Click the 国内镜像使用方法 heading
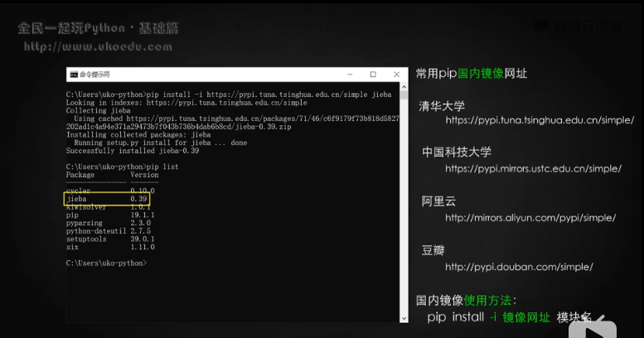Image resolution: width=644 pixels, height=338 pixels. (466, 300)
